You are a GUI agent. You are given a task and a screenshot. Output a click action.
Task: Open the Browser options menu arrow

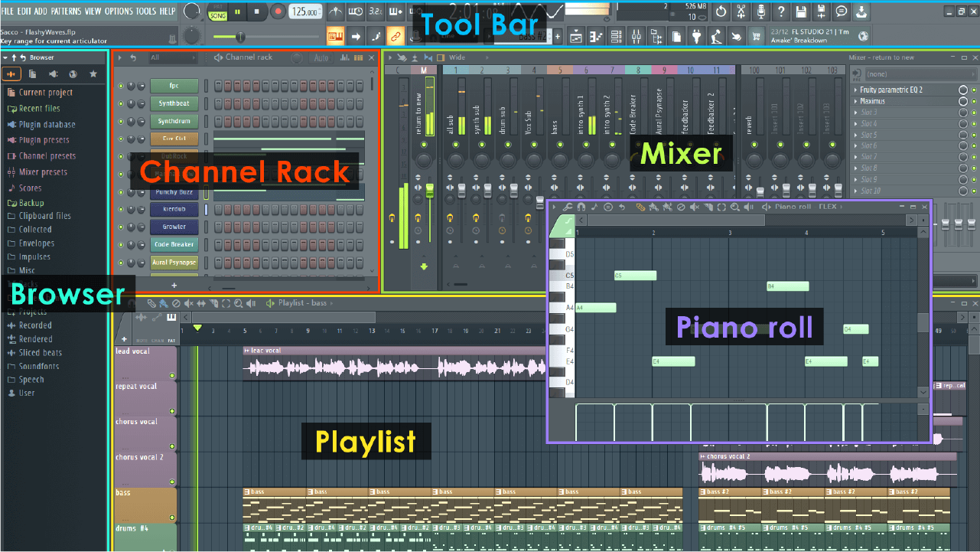click(x=5, y=57)
